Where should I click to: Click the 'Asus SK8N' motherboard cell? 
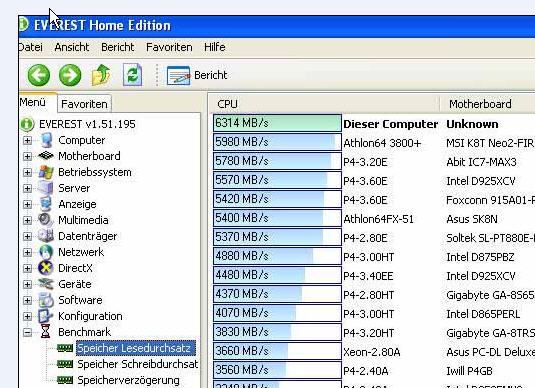pyautogui.click(x=472, y=219)
